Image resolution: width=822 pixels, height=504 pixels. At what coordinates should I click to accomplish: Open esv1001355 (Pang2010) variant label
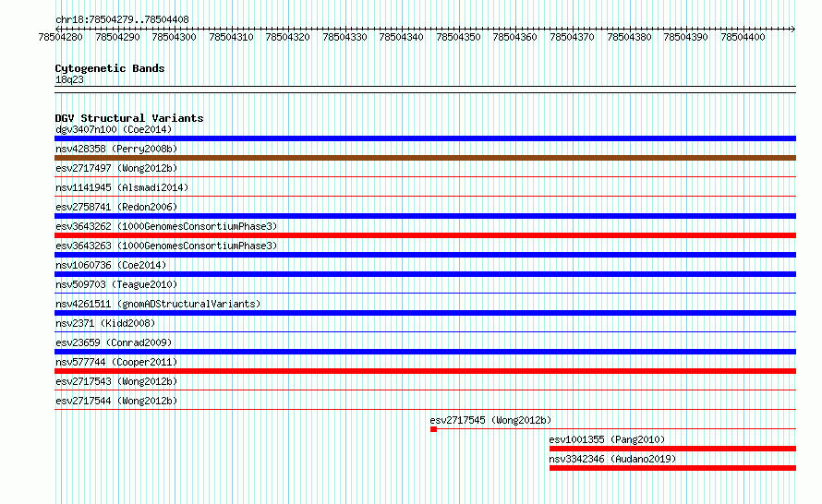pos(607,439)
